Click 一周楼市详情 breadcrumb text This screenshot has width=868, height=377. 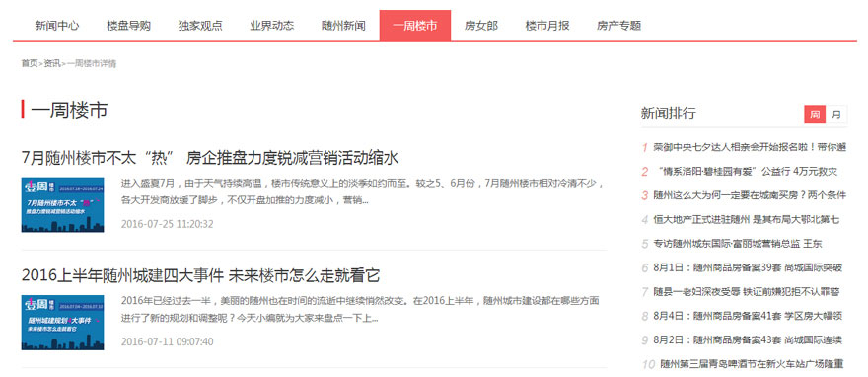click(92, 64)
